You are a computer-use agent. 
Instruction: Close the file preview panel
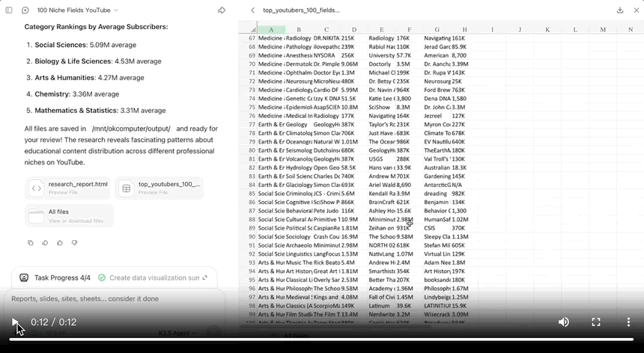[637, 10]
